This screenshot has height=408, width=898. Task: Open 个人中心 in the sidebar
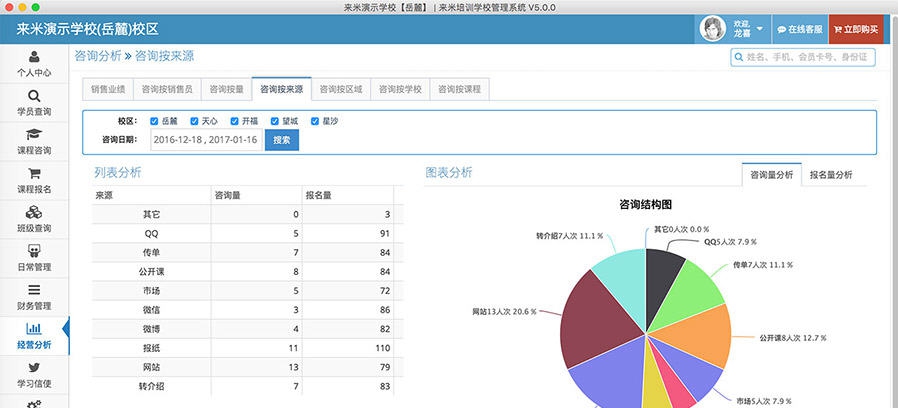coord(34,64)
